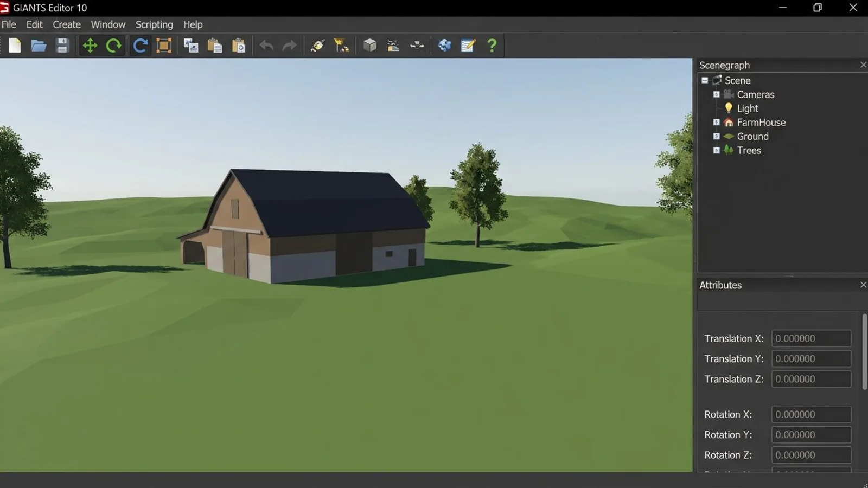This screenshot has width=868, height=488.
Task: Open the Scripting menu
Action: [x=154, y=24]
